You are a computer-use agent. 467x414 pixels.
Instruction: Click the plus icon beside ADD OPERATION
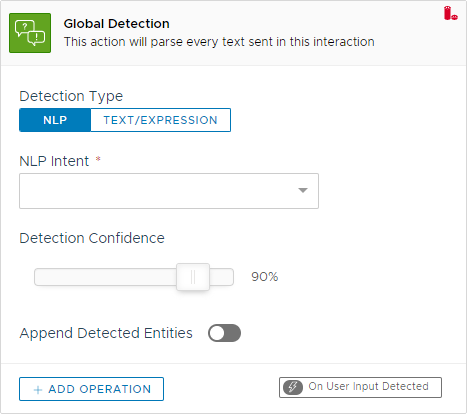[38, 390]
